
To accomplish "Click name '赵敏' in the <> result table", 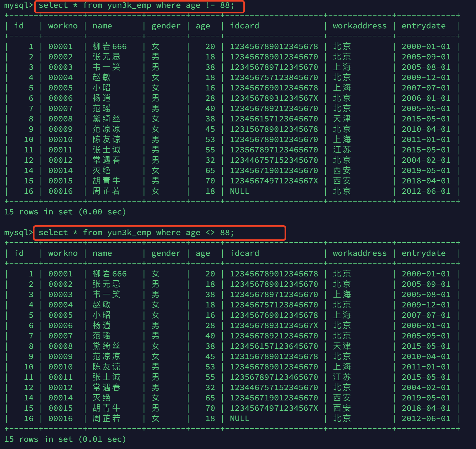I will (101, 305).
